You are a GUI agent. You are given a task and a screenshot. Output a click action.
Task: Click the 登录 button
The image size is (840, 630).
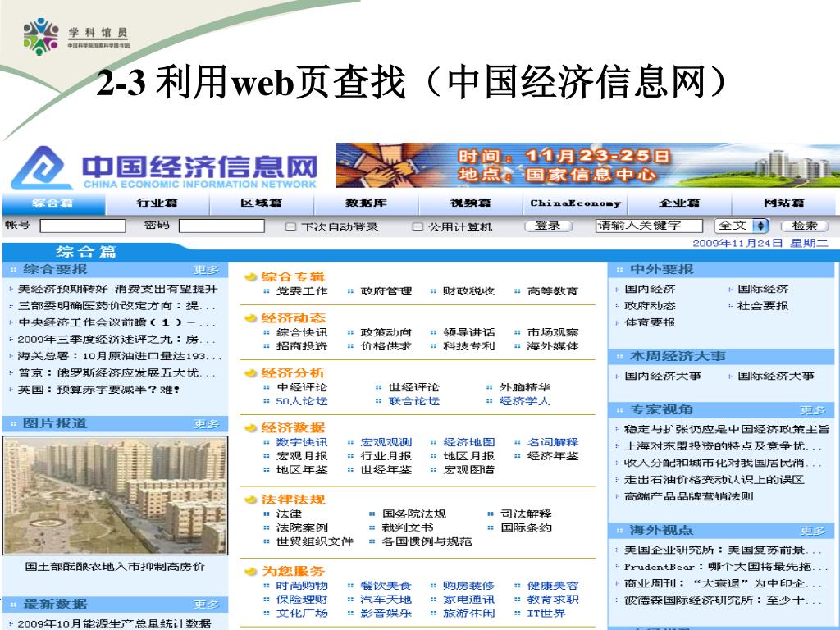pyautogui.click(x=548, y=226)
